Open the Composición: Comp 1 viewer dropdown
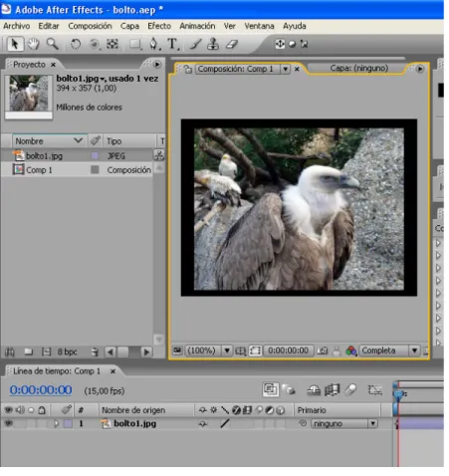Viewport: 449px width, 476px height. 285,69
